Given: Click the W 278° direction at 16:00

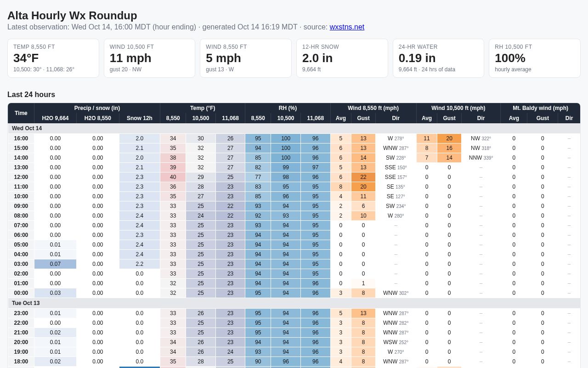Looking at the screenshot, I should click(x=396, y=138).
